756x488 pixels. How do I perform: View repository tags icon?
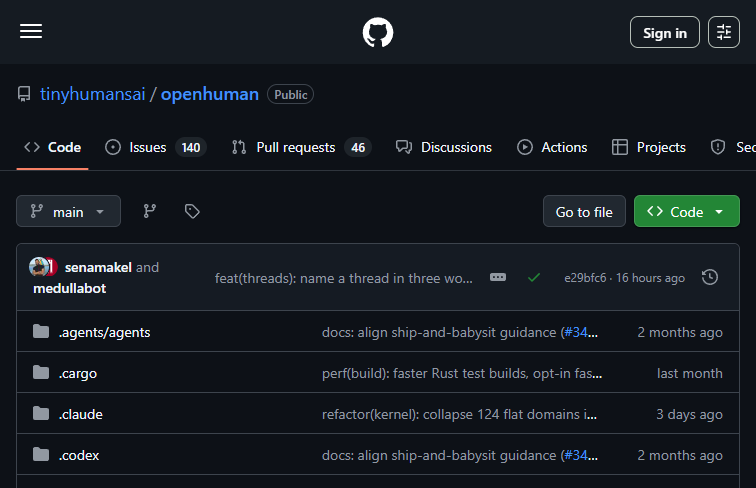pos(192,211)
